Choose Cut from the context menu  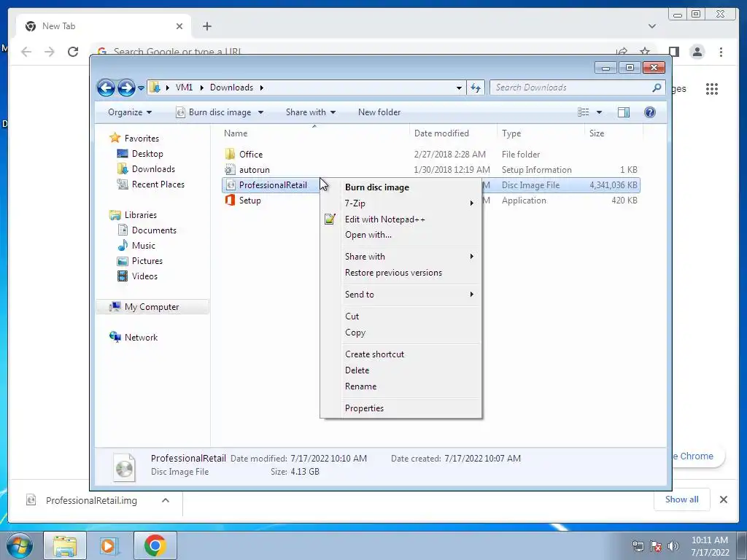pos(352,316)
